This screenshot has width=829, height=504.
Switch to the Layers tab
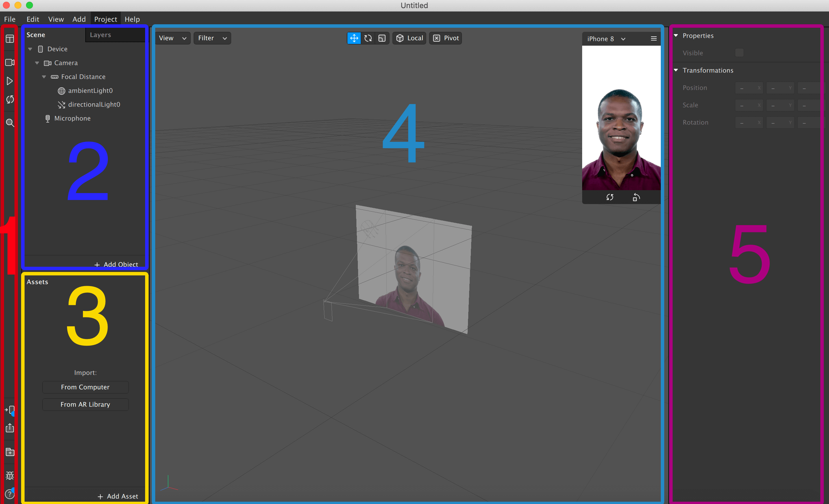(100, 35)
